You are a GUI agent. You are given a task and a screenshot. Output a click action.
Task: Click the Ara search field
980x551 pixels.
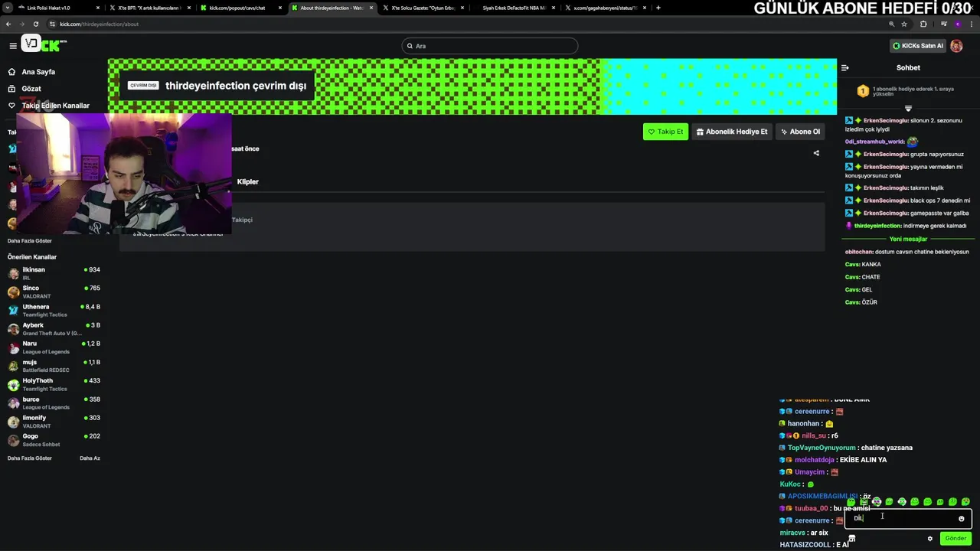pos(490,46)
